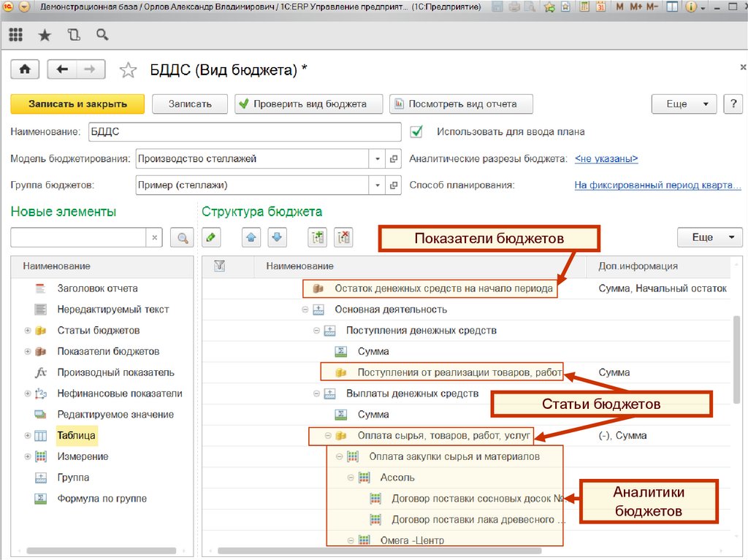Open global search magnifier

(x=102, y=35)
